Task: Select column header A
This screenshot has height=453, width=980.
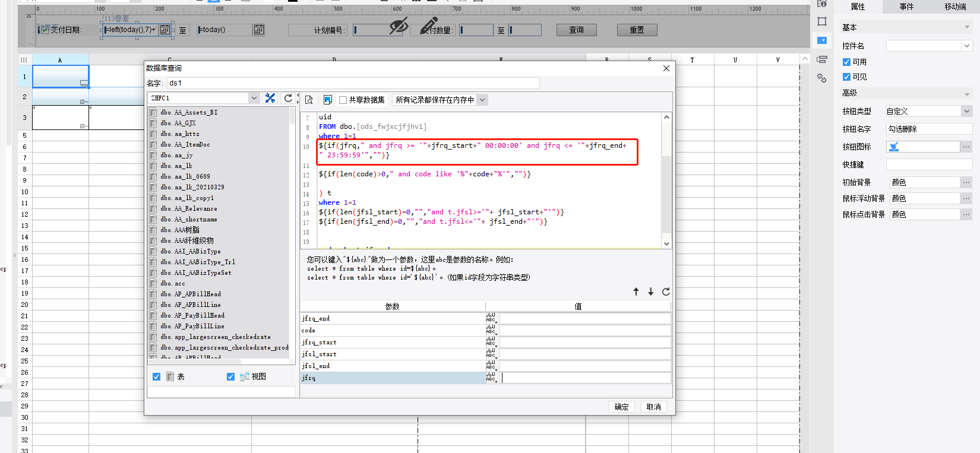Action: coord(60,60)
